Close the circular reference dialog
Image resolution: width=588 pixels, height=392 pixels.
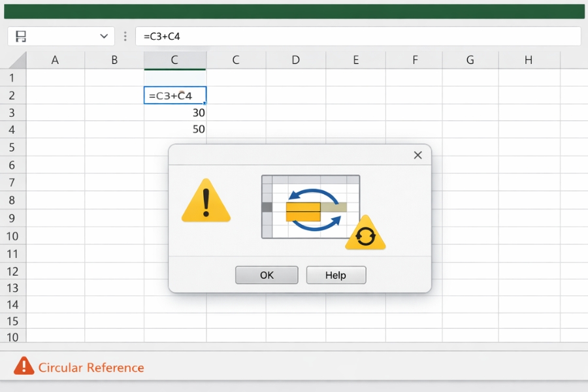(417, 155)
